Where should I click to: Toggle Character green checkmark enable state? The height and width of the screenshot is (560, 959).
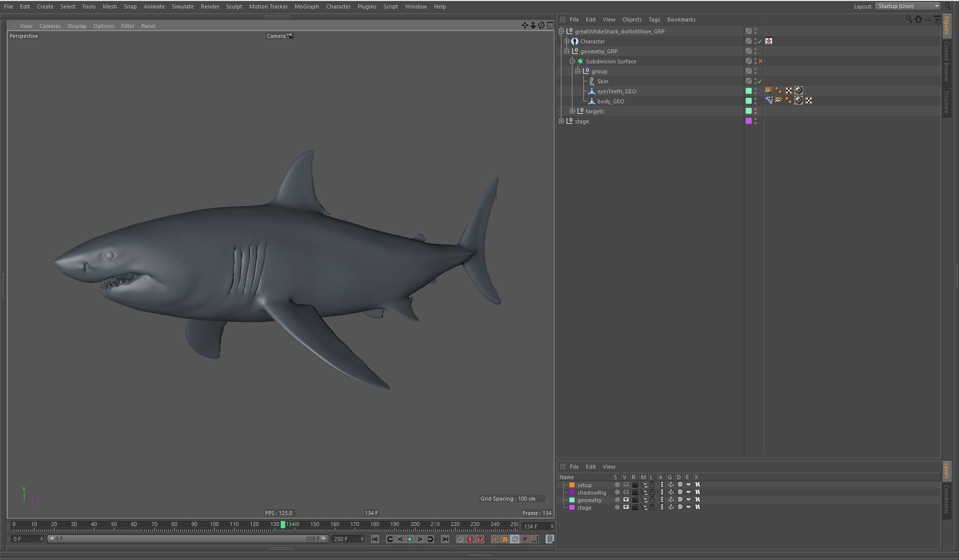coord(760,41)
